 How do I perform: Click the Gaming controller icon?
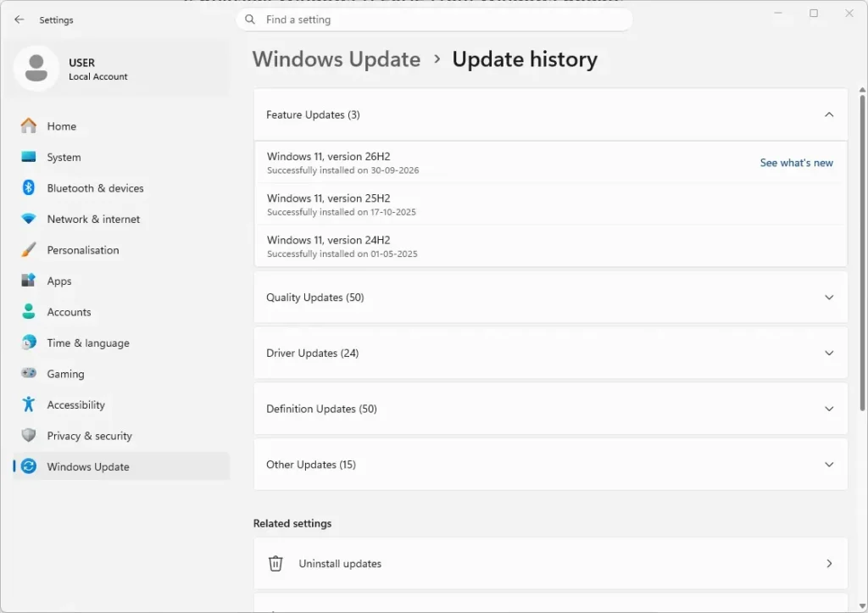coord(29,373)
